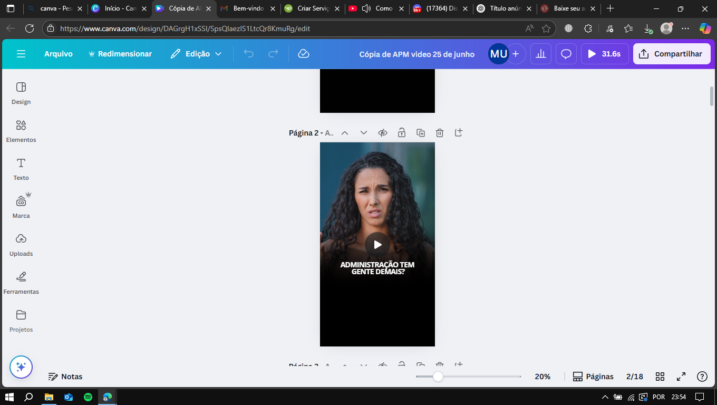
Task: Open the Design side panel
Action: click(x=21, y=93)
